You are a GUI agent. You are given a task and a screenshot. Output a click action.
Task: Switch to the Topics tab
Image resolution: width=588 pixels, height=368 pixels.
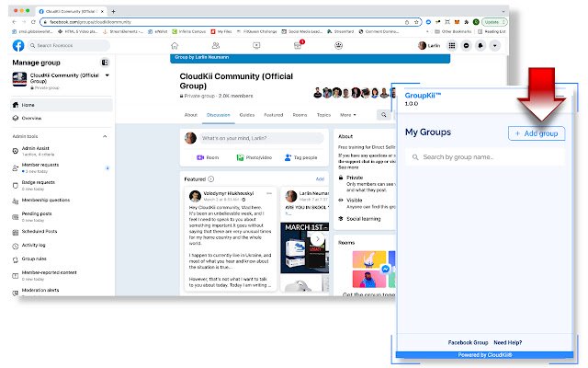(323, 115)
